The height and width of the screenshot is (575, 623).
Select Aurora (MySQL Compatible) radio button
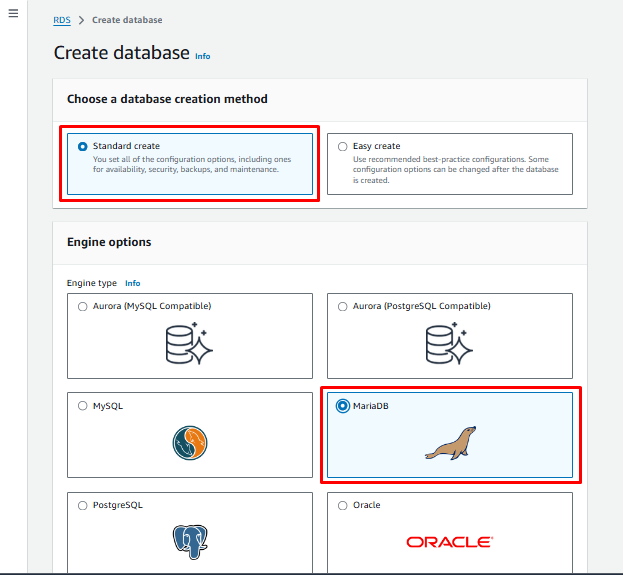[x=83, y=306]
